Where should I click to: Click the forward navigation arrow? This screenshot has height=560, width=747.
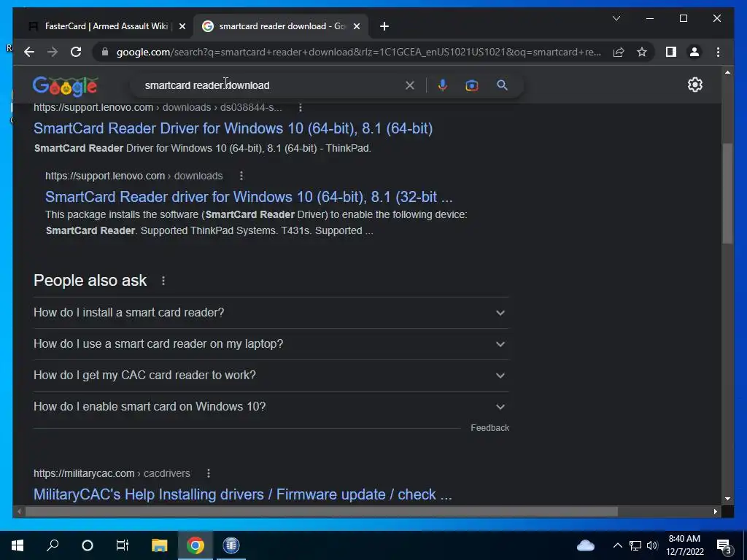coord(53,52)
